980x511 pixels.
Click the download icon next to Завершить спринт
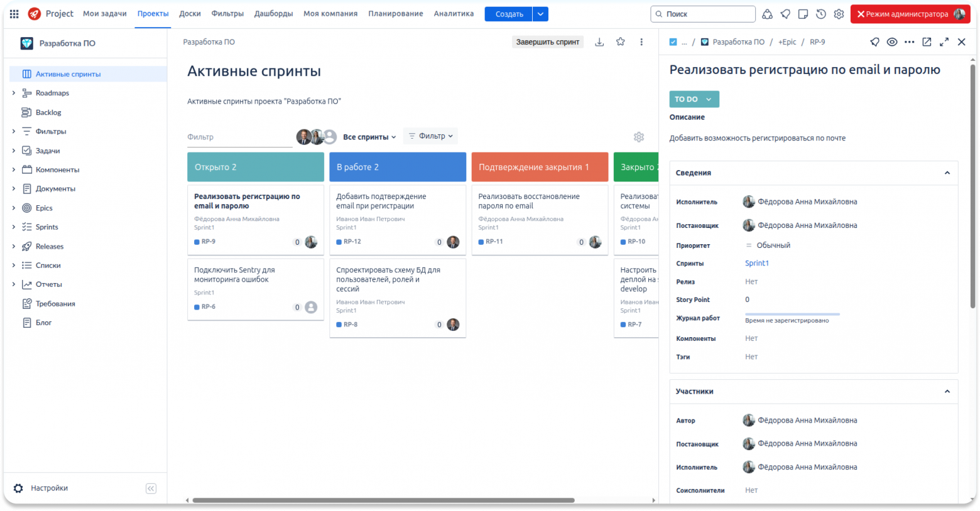(599, 42)
